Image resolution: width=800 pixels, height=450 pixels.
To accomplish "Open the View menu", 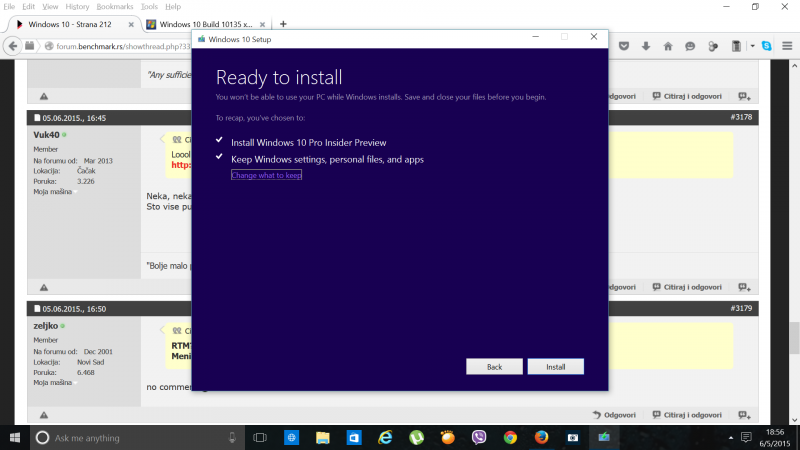I will pos(50,7).
